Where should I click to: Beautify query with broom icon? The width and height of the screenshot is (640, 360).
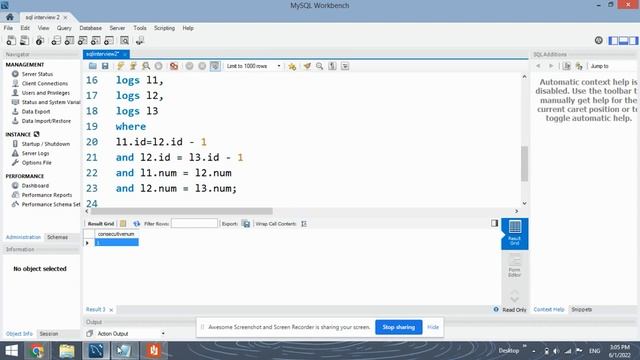(x=307, y=66)
